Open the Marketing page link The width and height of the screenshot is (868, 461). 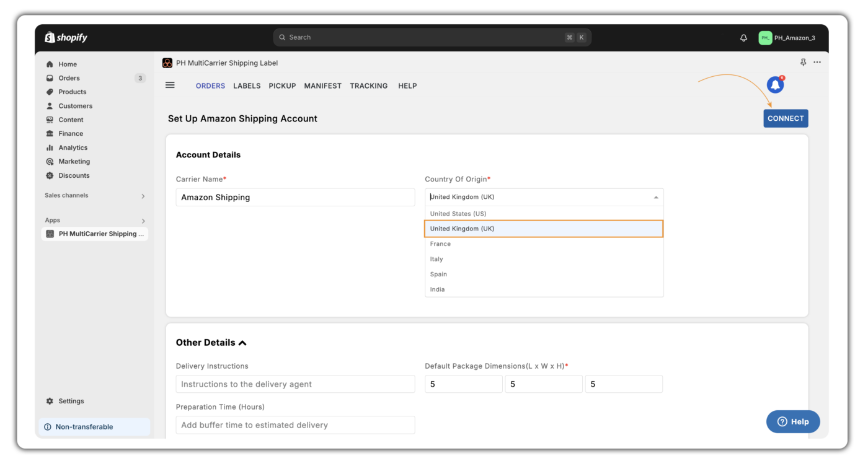tap(74, 161)
